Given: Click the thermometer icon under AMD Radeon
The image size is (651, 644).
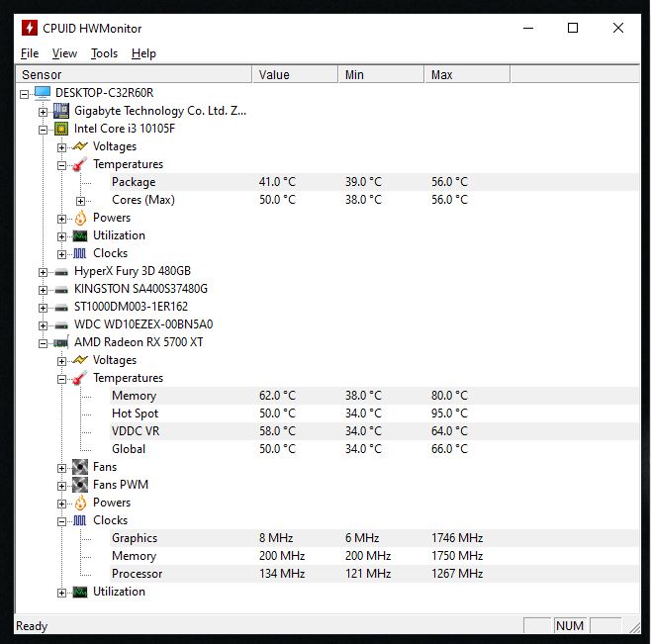Looking at the screenshot, I should point(80,378).
